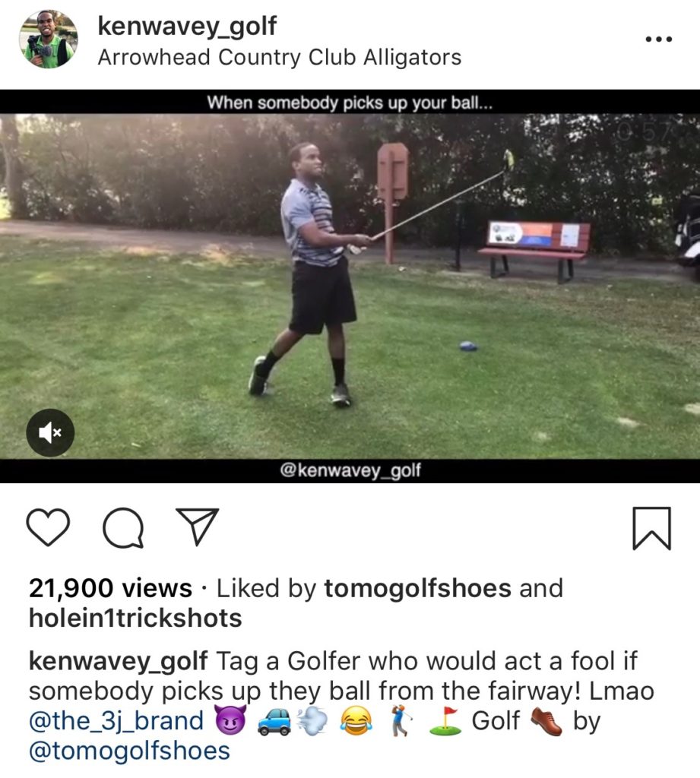This screenshot has height=778, width=700.
Task: Open the kenwavey_golf profile picture
Action: coord(49,40)
